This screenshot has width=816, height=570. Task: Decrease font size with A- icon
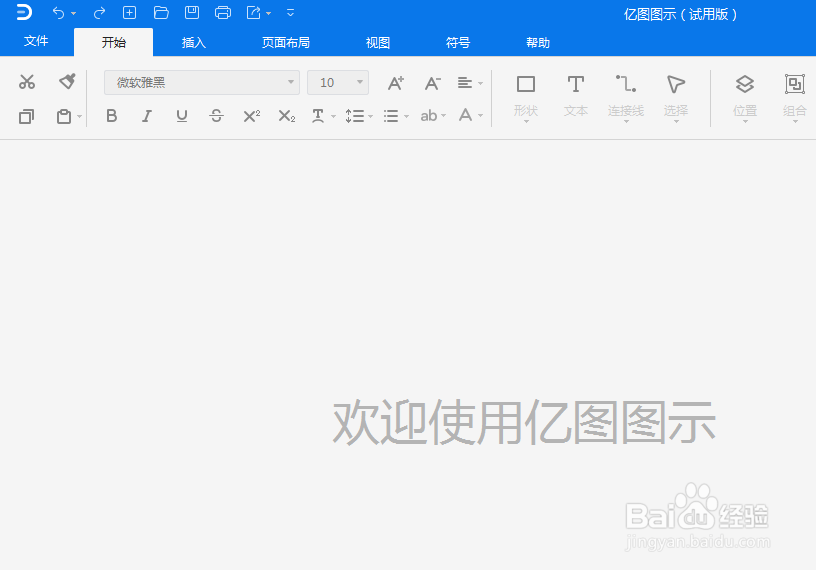click(x=432, y=83)
